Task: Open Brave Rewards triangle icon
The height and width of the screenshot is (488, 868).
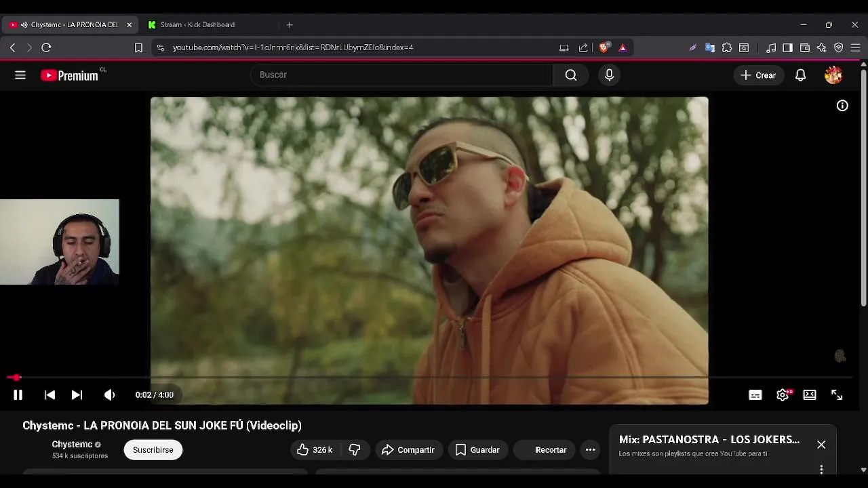Action: click(623, 47)
